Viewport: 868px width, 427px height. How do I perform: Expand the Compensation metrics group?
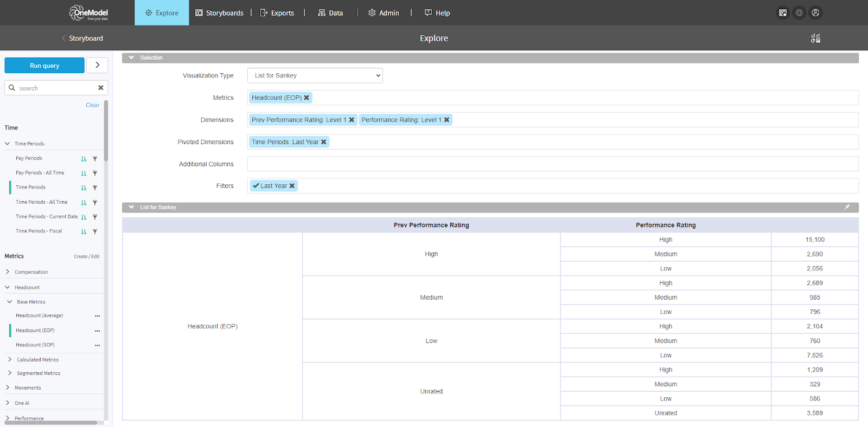pyautogui.click(x=8, y=272)
